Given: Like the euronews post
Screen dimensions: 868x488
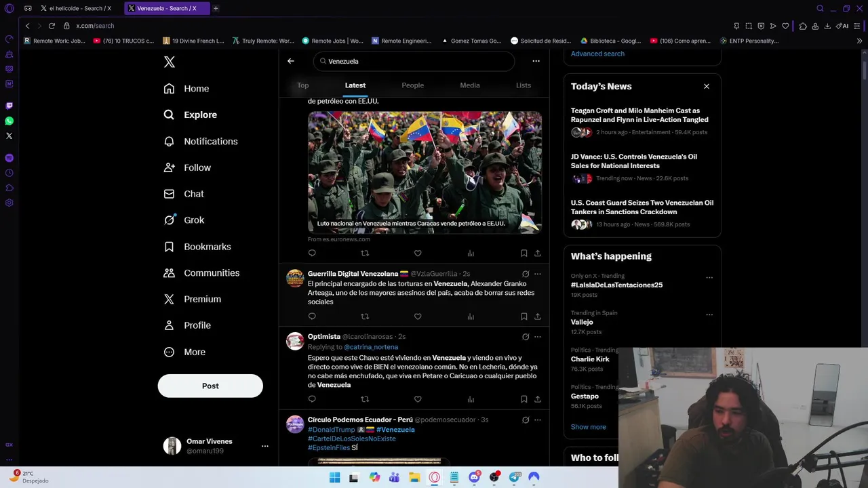Looking at the screenshot, I should click(x=418, y=253).
